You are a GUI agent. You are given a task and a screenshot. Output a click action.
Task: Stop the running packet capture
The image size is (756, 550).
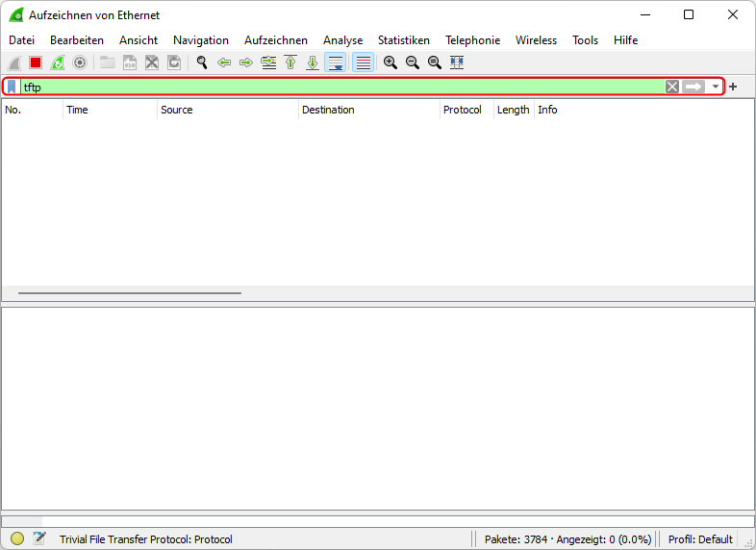[36, 62]
